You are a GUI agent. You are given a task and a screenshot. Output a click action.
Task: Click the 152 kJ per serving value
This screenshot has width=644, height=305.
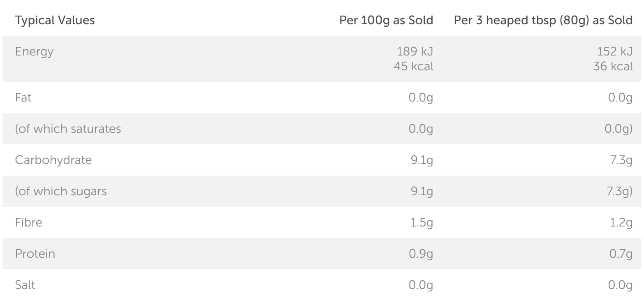(x=614, y=51)
